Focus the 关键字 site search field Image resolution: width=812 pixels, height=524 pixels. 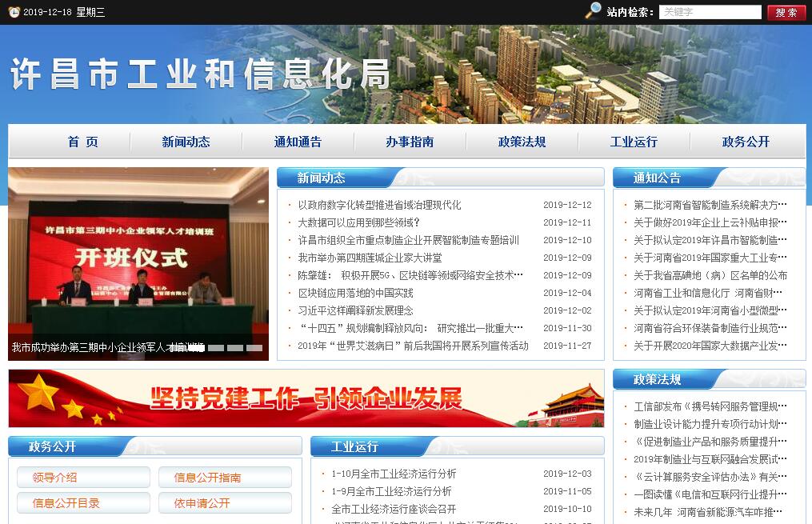pos(710,12)
